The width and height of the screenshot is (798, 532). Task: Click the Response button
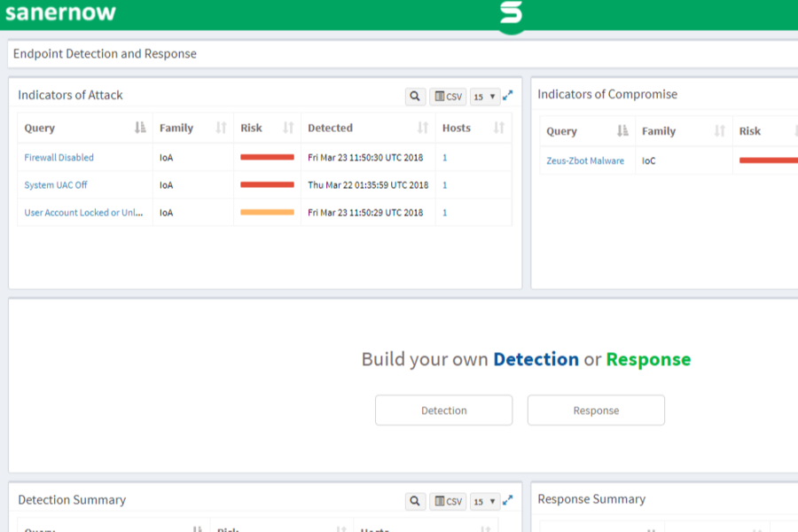point(596,411)
